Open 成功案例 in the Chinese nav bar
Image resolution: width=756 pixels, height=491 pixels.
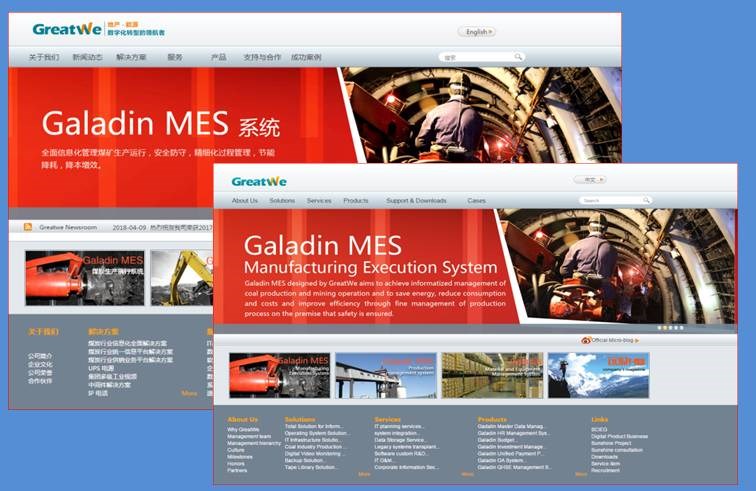coord(306,57)
